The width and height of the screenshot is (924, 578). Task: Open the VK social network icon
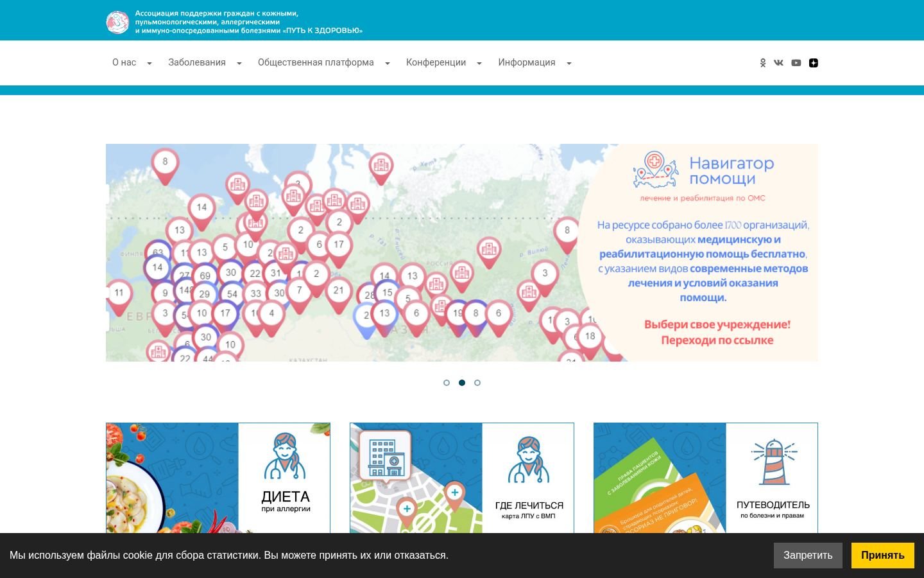pos(778,63)
